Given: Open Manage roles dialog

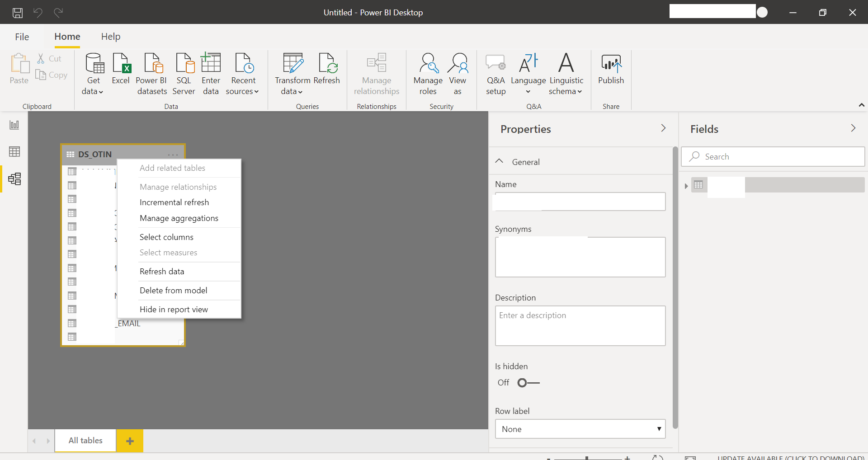Looking at the screenshot, I should [x=428, y=74].
